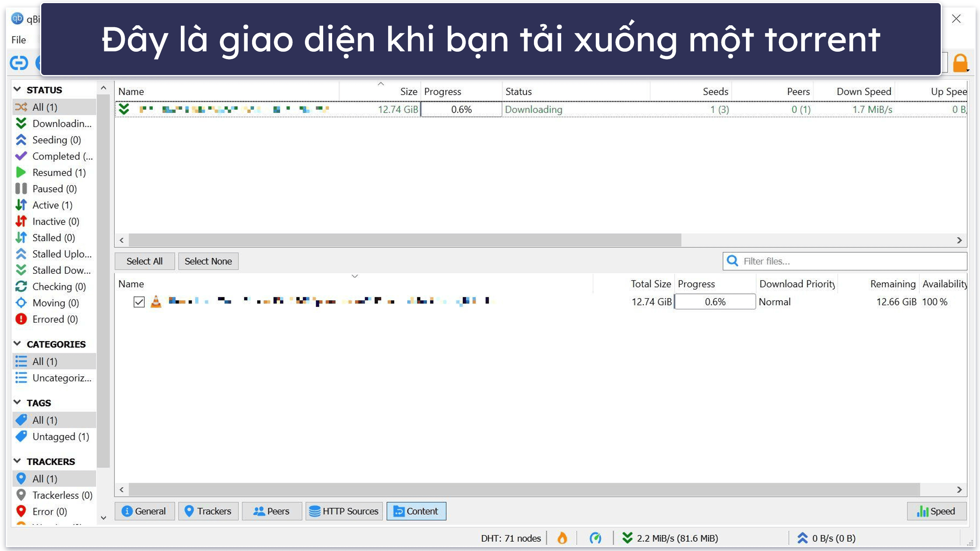This screenshot has width=980, height=551.
Task: Click the download speed status in status bar
Action: (670, 538)
